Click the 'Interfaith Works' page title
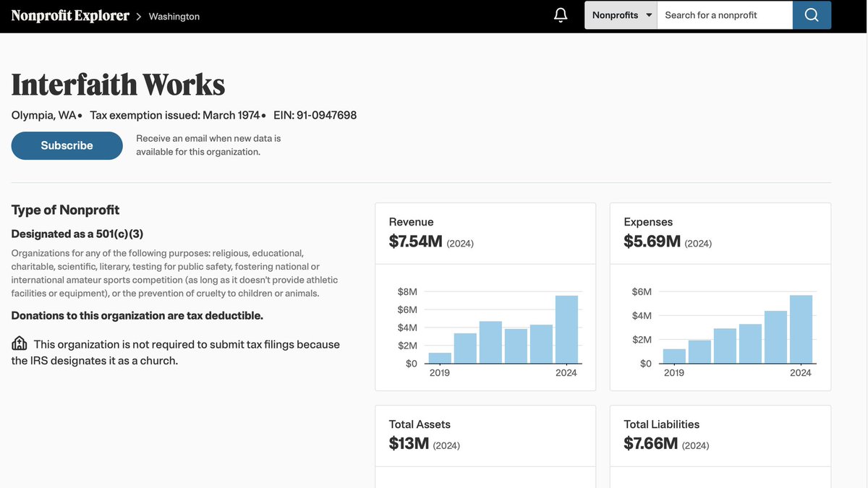Screen dimensions: 868x488 click(118, 85)
